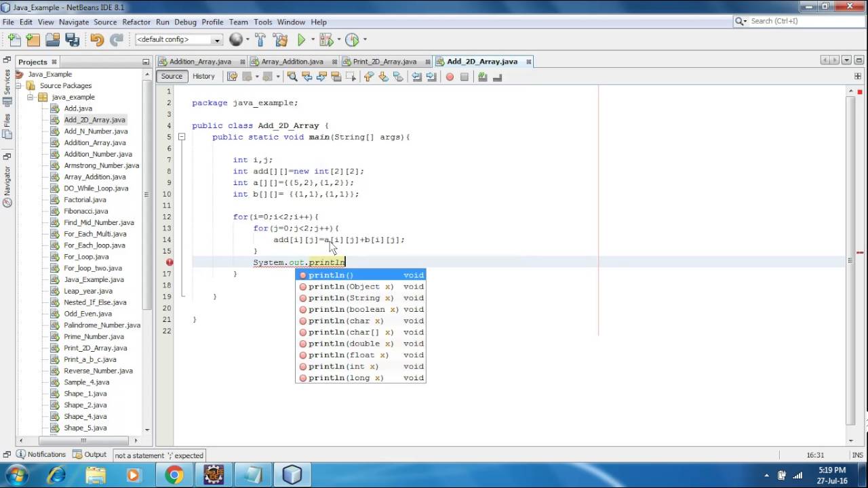868x488 pixels.
Task: Open Notifications in the status bar
Action: point(41,455)
